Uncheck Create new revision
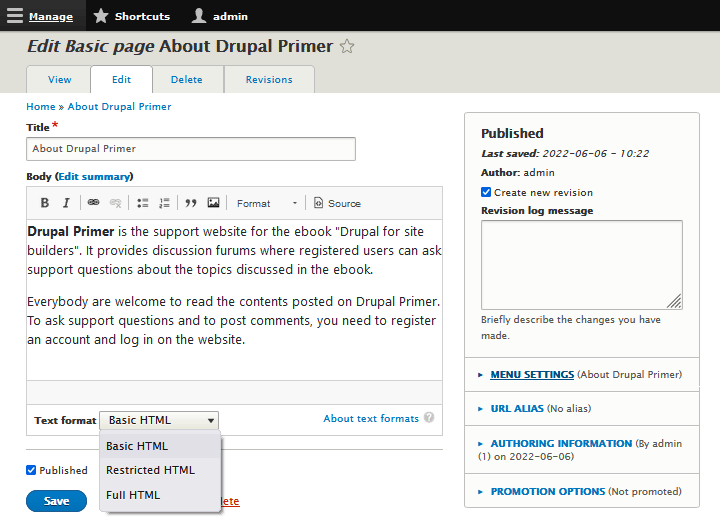Viewport: 720px width, 517px height. pyautogui.click(x=486, y=192)
